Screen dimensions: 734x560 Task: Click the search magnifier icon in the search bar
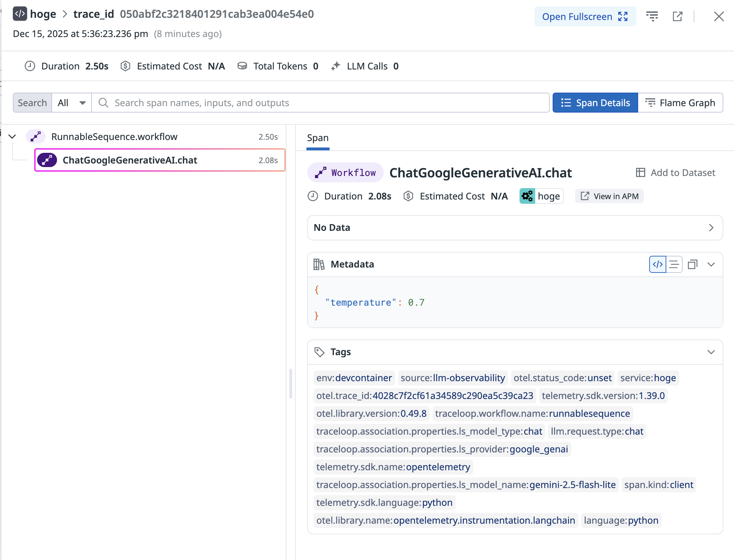pyautogui.click(x=103, y=103)
